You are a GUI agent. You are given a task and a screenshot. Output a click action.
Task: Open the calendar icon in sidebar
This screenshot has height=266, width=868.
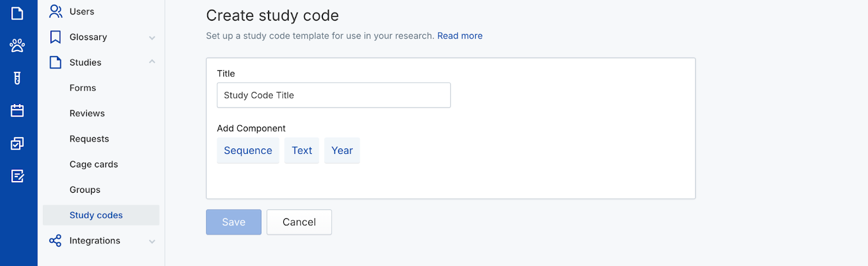[x=17, y=111]
